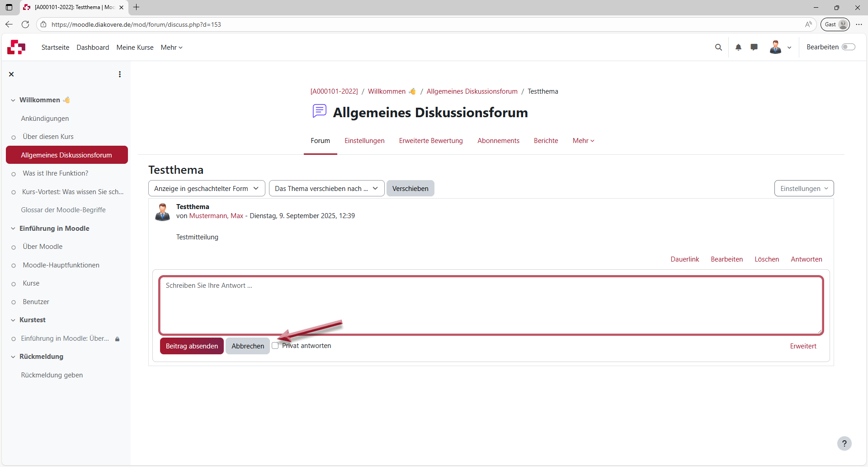Open the Einstellungen dropdown on the right
This screenshot has width=868, height=467.
click(x=804, y=188)
